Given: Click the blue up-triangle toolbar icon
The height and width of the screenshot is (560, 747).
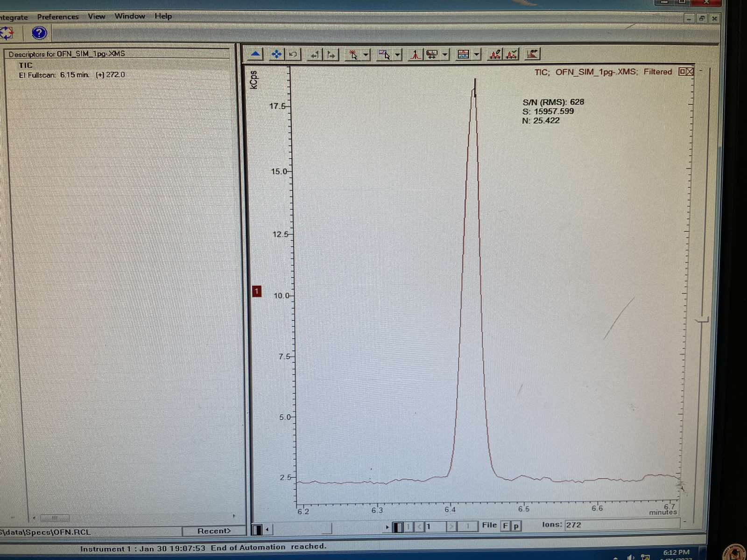Looking at the screenshot, I should coord(255,55).
